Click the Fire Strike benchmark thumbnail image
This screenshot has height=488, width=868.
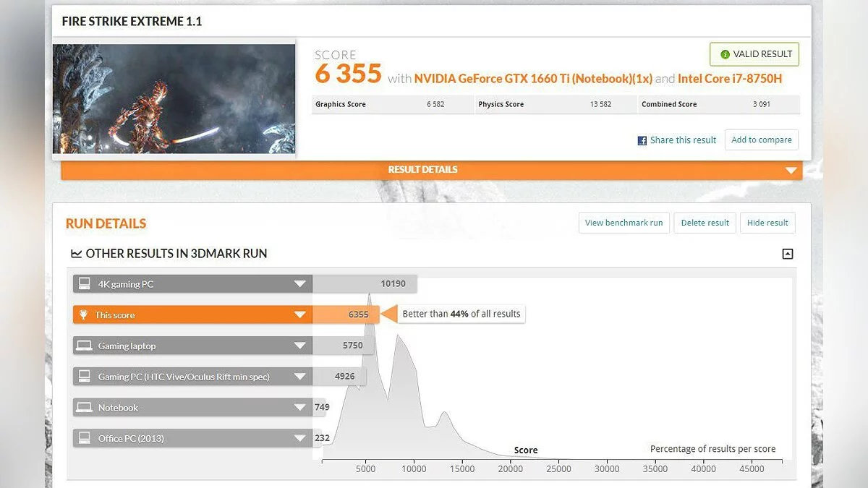coord(174,99)
